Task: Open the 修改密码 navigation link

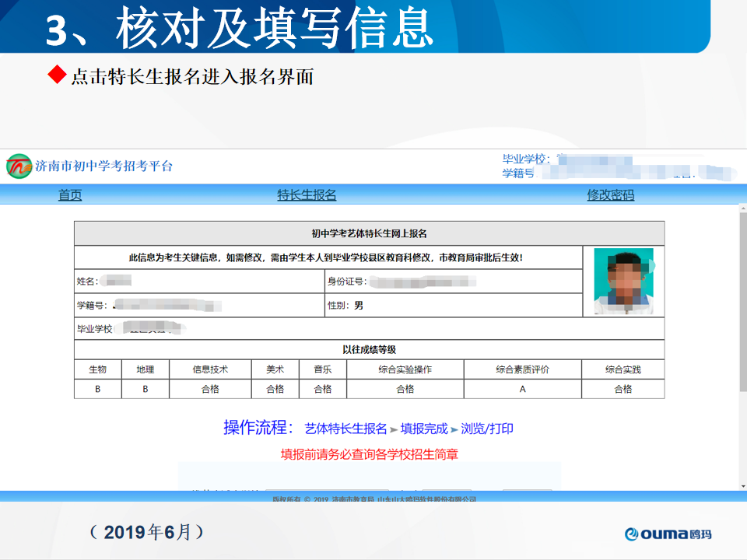Action: 610,194
